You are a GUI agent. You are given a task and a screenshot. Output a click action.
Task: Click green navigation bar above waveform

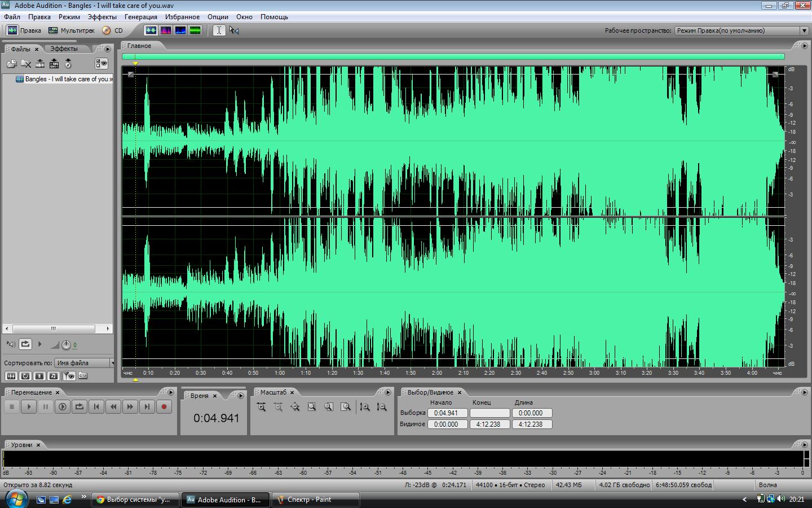[x=453, y=56]
